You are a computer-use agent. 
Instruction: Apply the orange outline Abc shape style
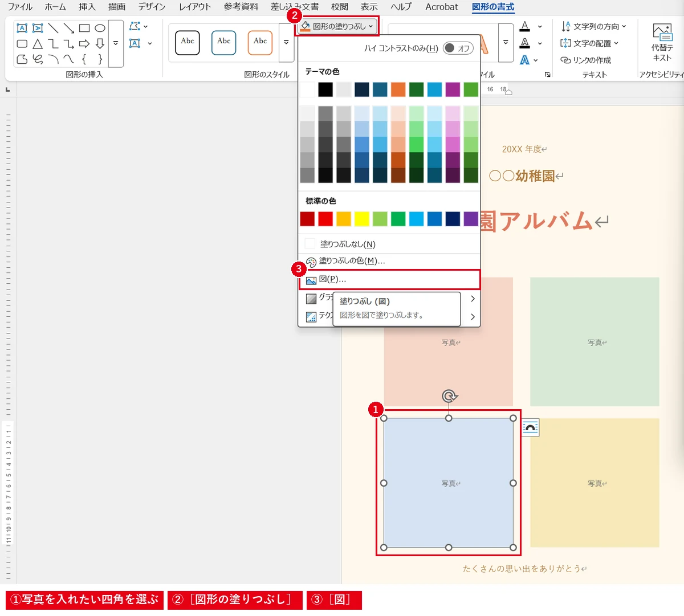click(x=260, y=43)
